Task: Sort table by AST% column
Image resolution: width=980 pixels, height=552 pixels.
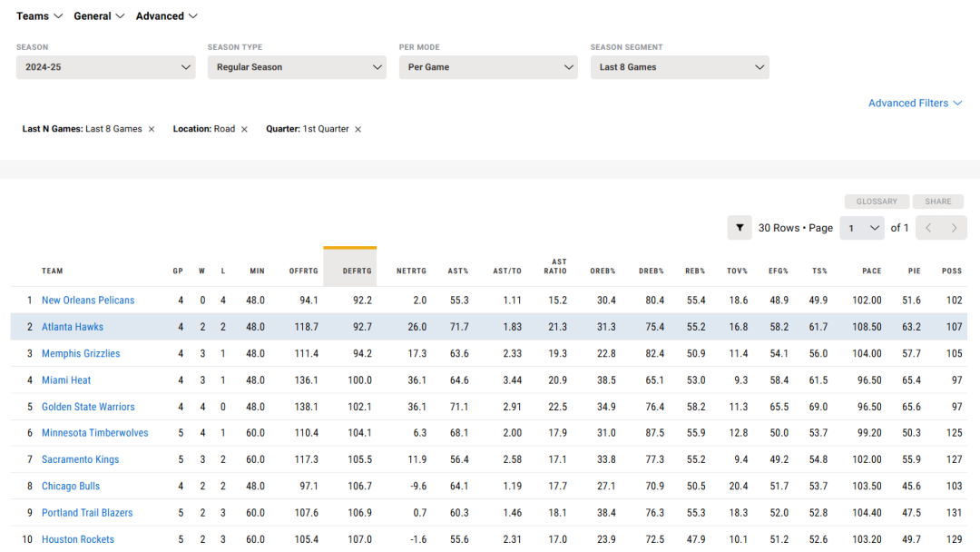Action: (458, 271)
